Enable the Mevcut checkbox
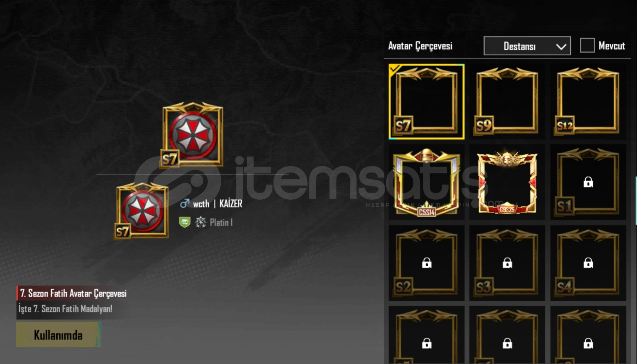The width and height of the screenshot is (637, 364). (587, 45)
